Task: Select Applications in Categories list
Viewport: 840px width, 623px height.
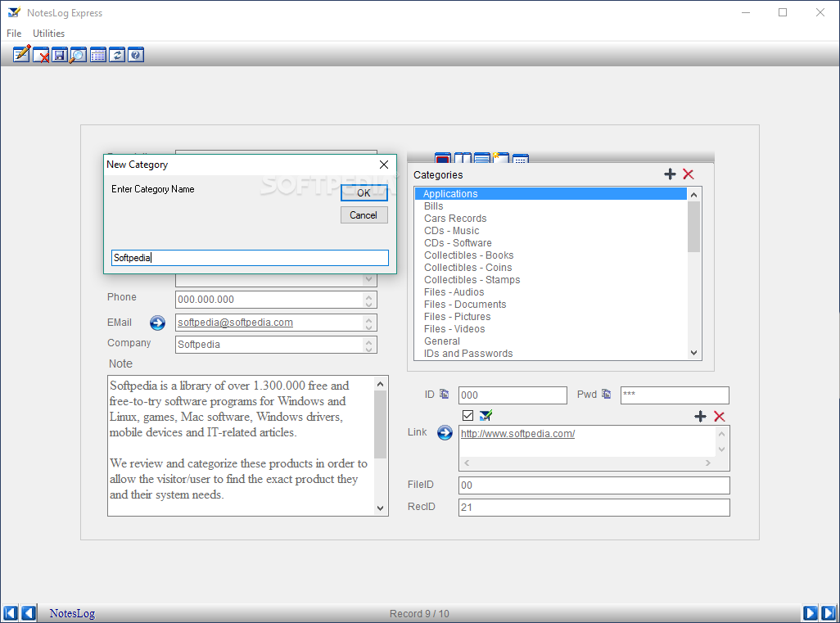Action: [551, 193]
